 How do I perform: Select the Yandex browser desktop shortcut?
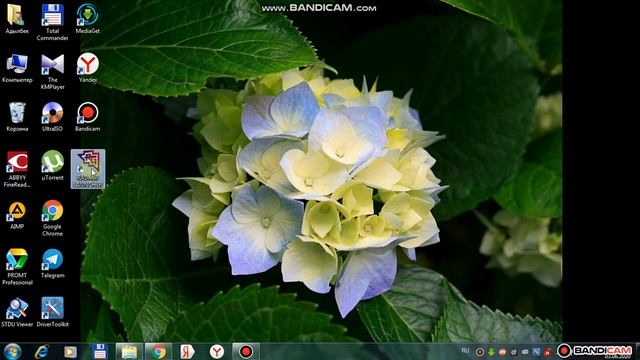coord(87,68)
